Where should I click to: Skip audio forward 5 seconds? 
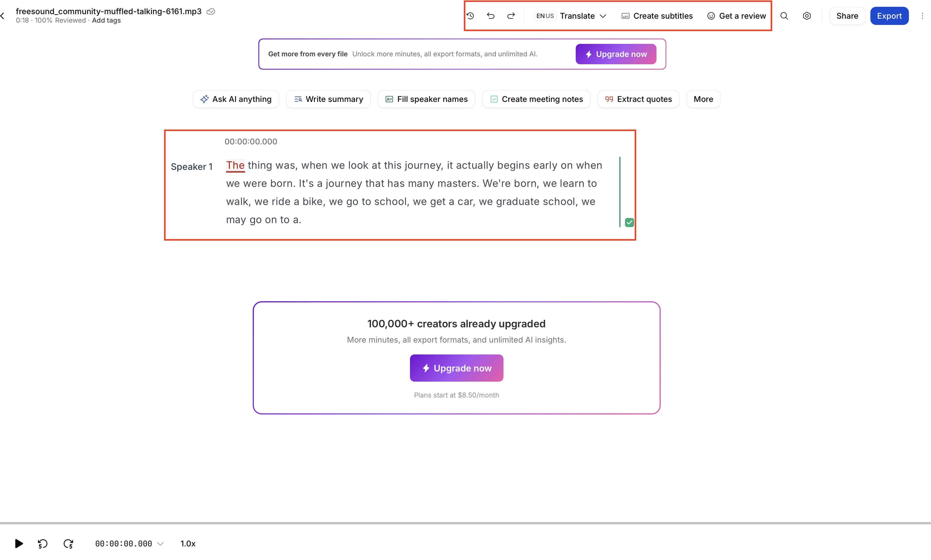coord(68,543)
